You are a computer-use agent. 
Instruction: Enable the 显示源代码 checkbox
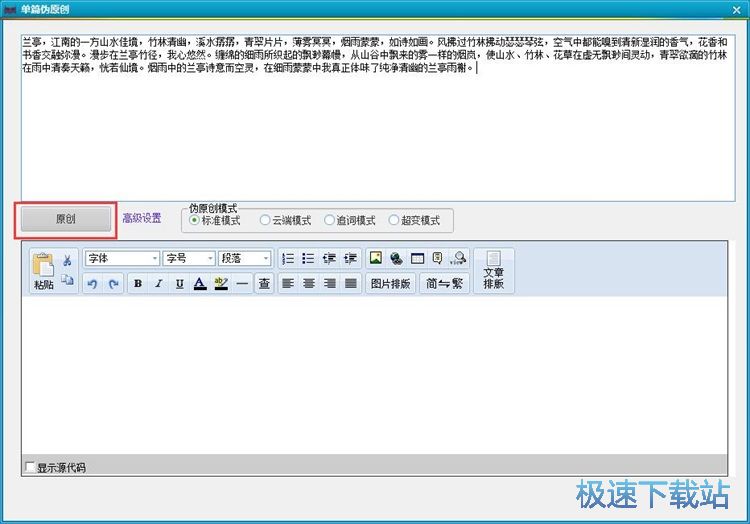tap(30, 467)
